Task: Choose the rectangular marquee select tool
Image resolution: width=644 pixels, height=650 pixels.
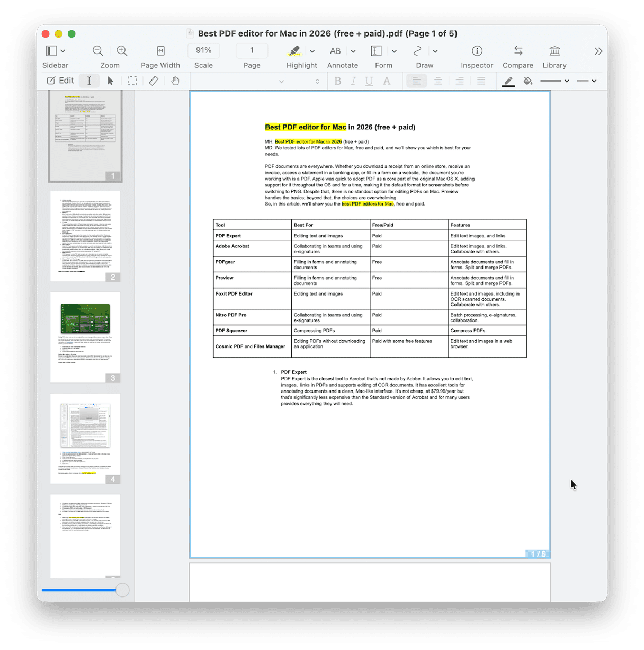Action: tap(132, 81)
